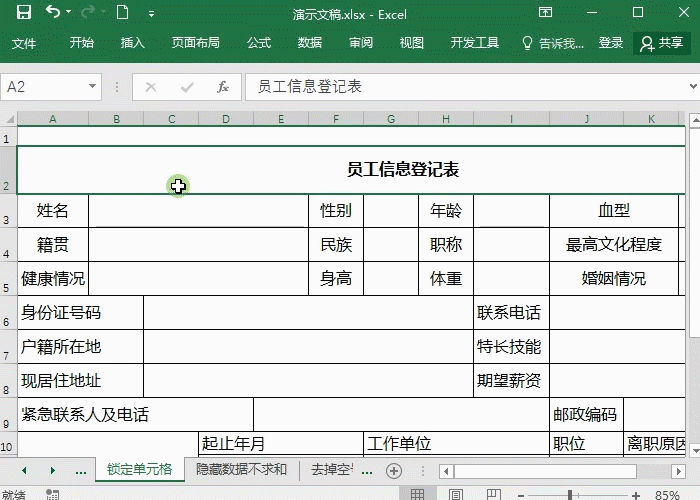Click the cell labeled 籍贯
Screen dimensions: 700x500
pos(53,245)
